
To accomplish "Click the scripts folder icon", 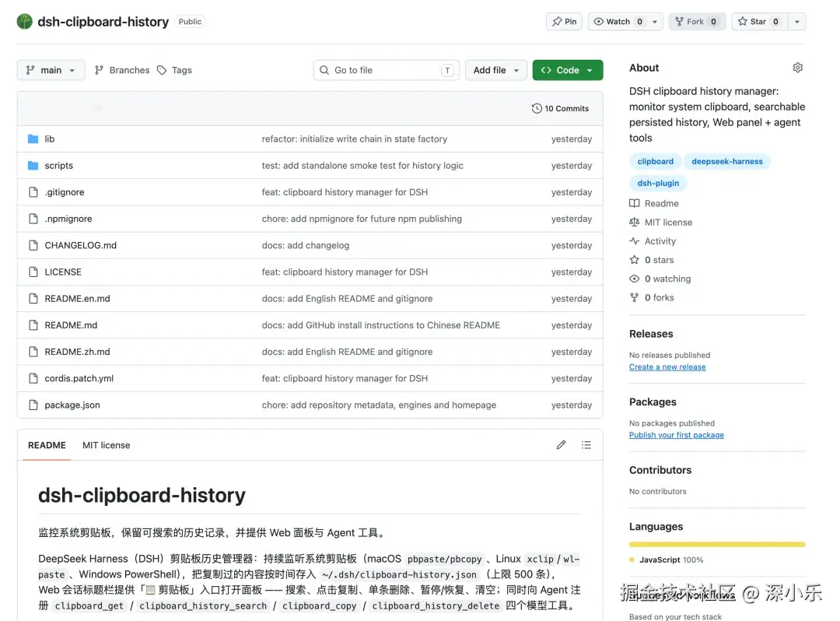I will [x=33, y=166].
